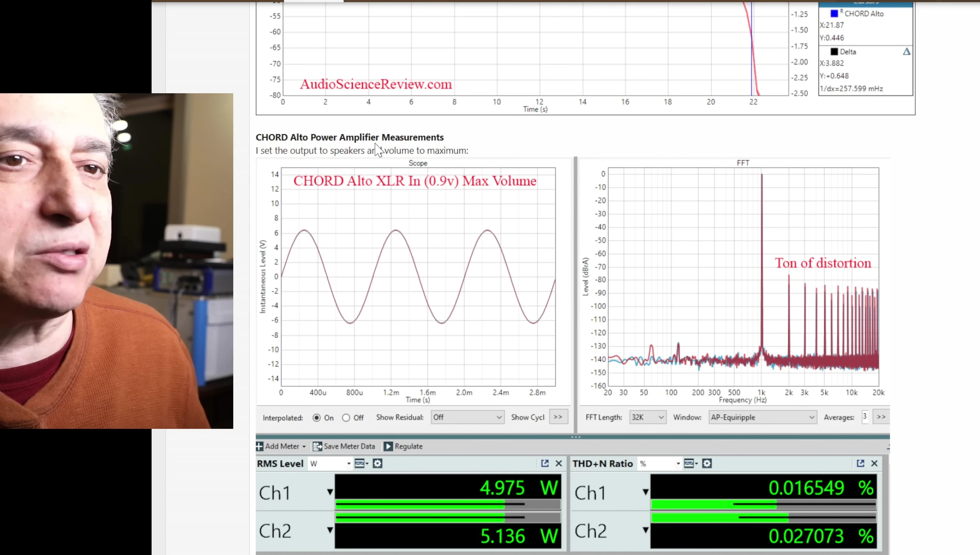Click THD+N Ratio display view icon
This screenshot has height=555, width=980.
(x=690, y=464)
